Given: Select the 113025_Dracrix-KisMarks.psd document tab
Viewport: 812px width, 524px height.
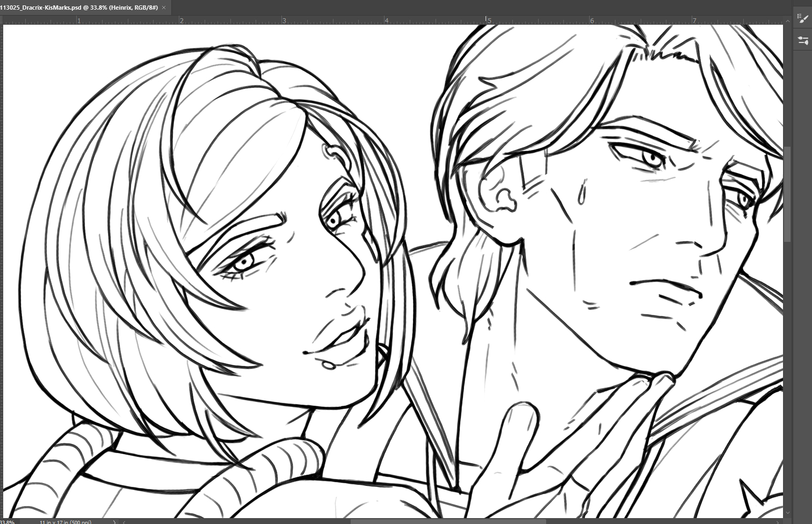Looking at the screenshot, I should tap(81, 8).
